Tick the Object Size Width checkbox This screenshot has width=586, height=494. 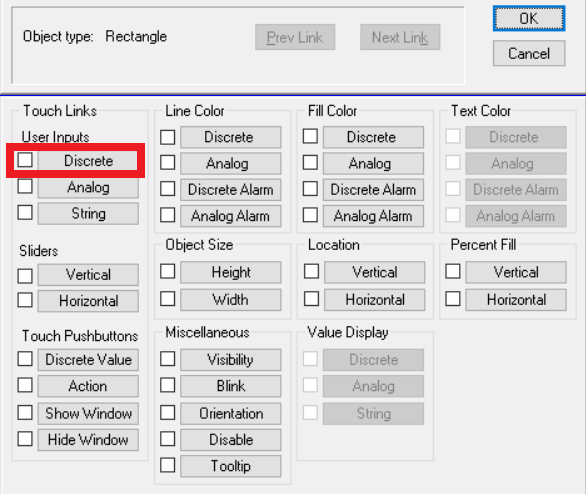point(167,299)
